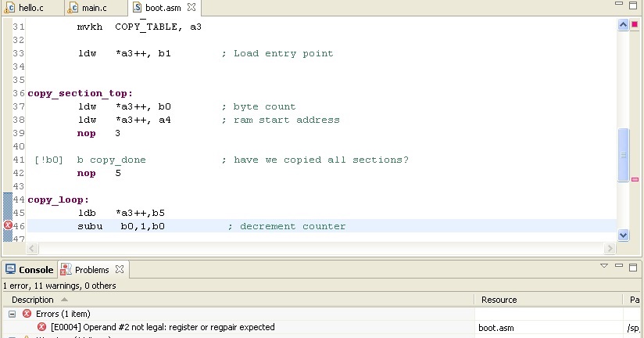Click the 'b copy_done' branch instruction
This screenshot has width=644, height=338.
pyautogui.click(x=111, y=160)
